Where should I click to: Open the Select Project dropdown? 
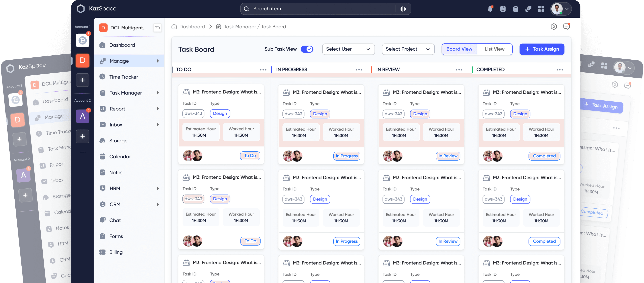coord(408,49)
